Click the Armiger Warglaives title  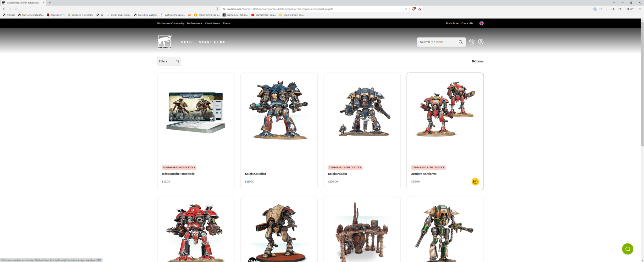point(424,174)
